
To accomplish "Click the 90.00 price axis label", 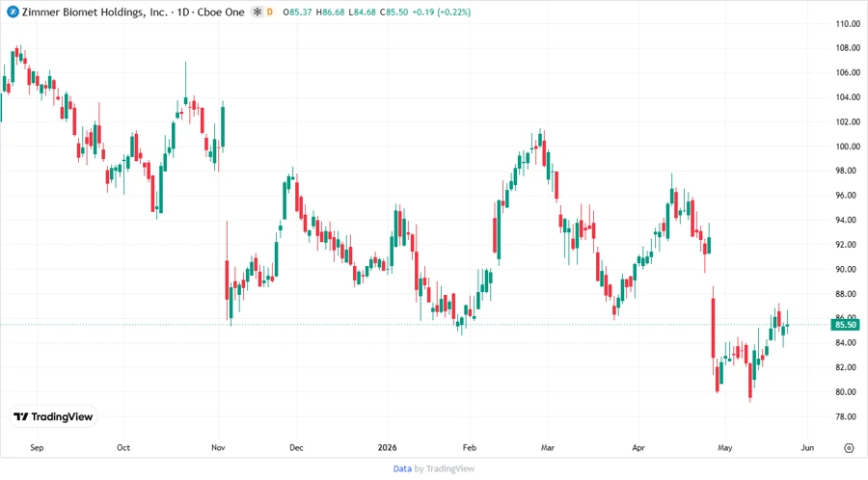I will pos(848,269).
